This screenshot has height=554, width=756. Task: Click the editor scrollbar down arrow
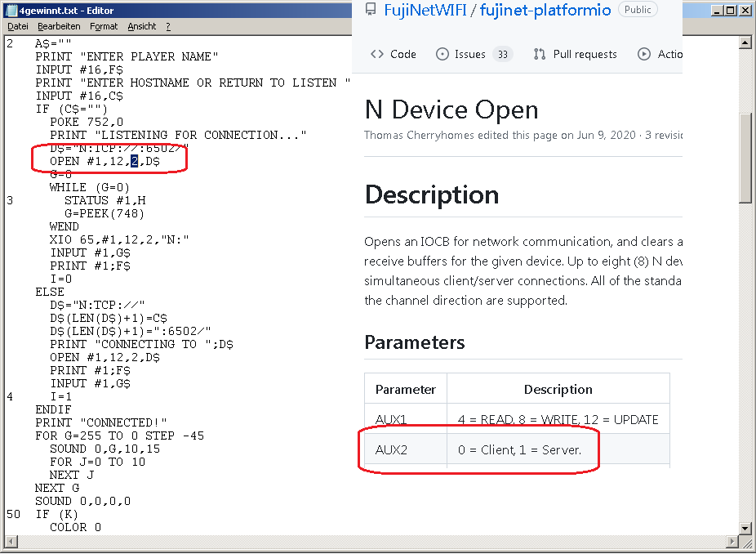click(x=745, y=528)
